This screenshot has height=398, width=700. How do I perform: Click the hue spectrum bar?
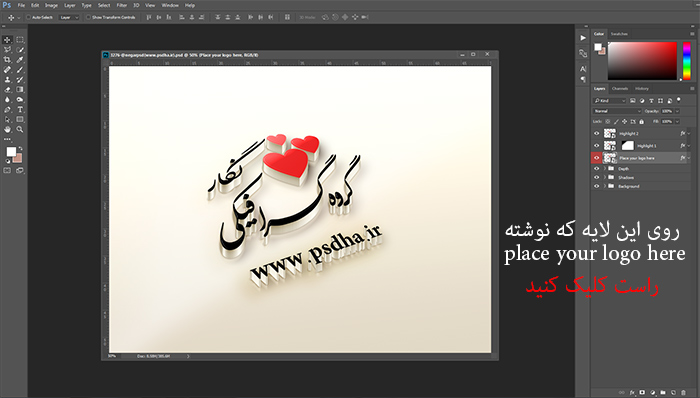click(x=687, y=61)
